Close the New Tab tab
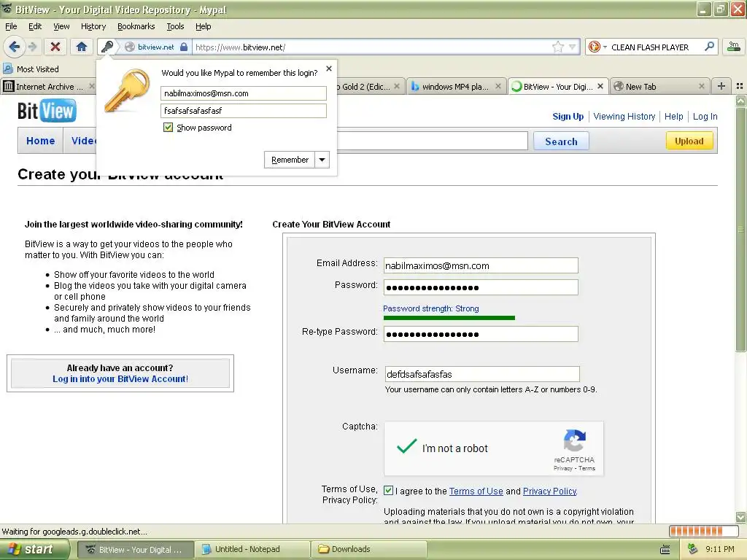The height and width of the screenshot is (560, 747). [701, 86]
